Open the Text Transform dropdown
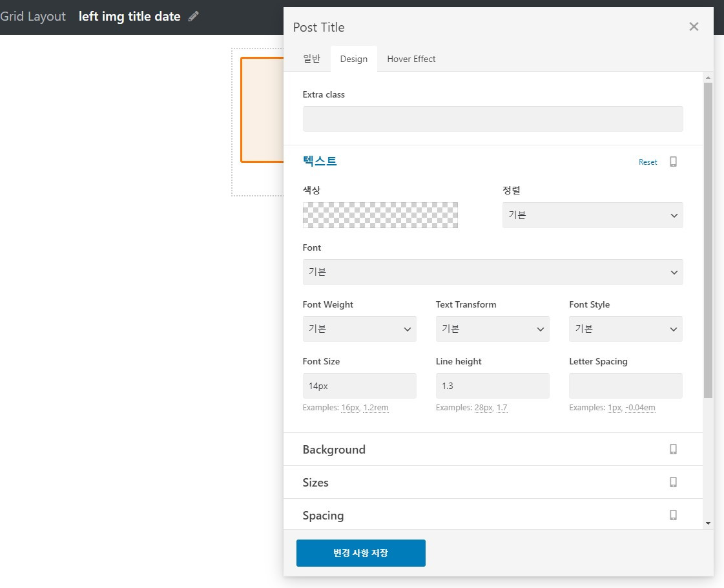Screen dimensions: 724x588 pos(492,329)
